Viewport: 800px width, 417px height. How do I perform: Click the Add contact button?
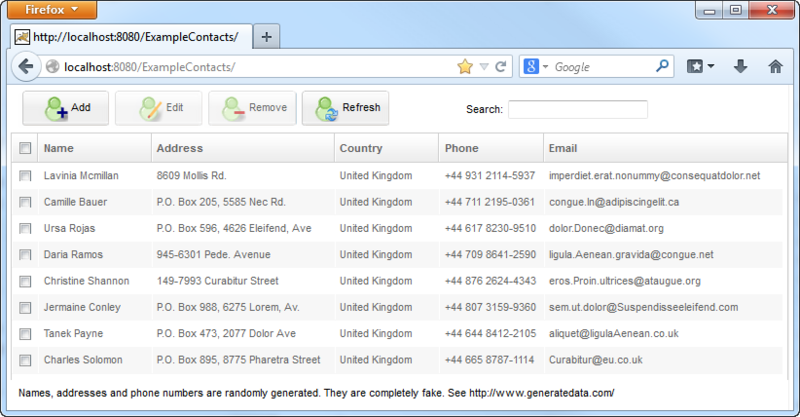tap(65, 108)
